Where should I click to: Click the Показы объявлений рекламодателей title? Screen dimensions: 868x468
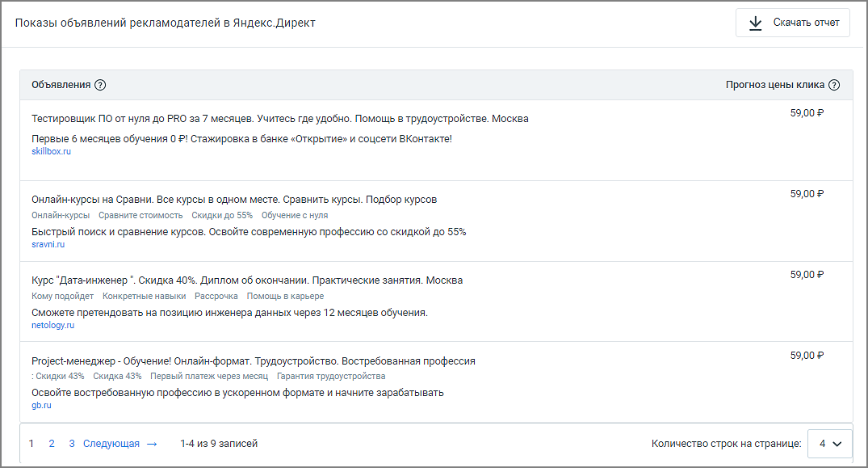coord(165,23)
